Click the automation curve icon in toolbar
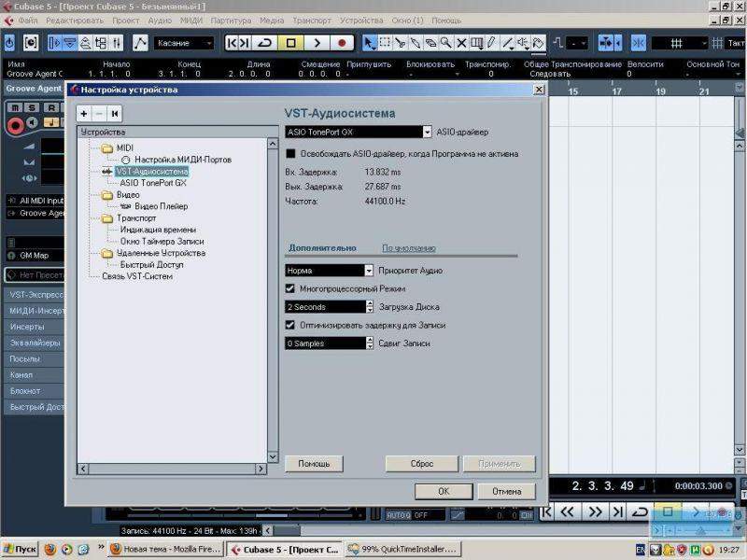Viewport: 747px width, 560px height. coord(140,43)
